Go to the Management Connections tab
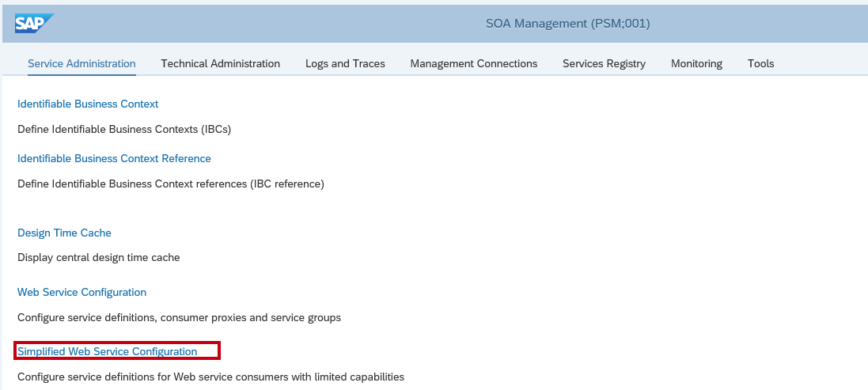 (x=473, y=63)
